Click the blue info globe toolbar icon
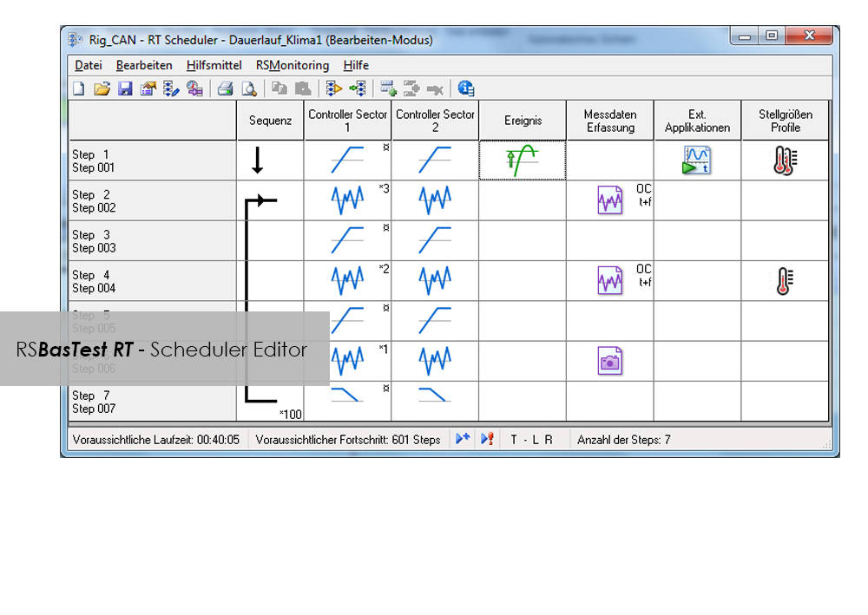 point(466,88)
